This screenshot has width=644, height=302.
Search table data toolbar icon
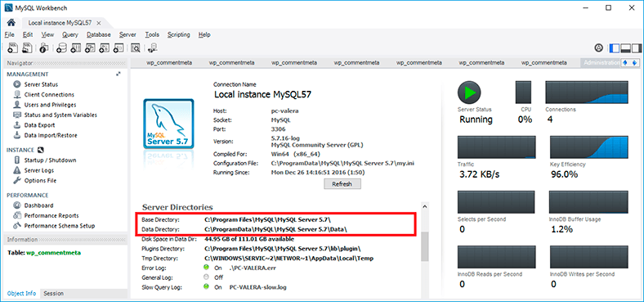136,48
